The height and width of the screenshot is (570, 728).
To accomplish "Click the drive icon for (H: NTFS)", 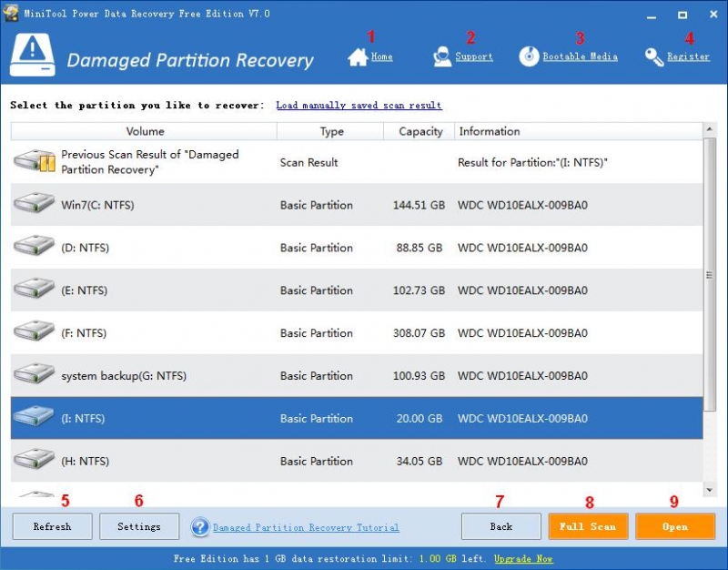I will (34, 461).
